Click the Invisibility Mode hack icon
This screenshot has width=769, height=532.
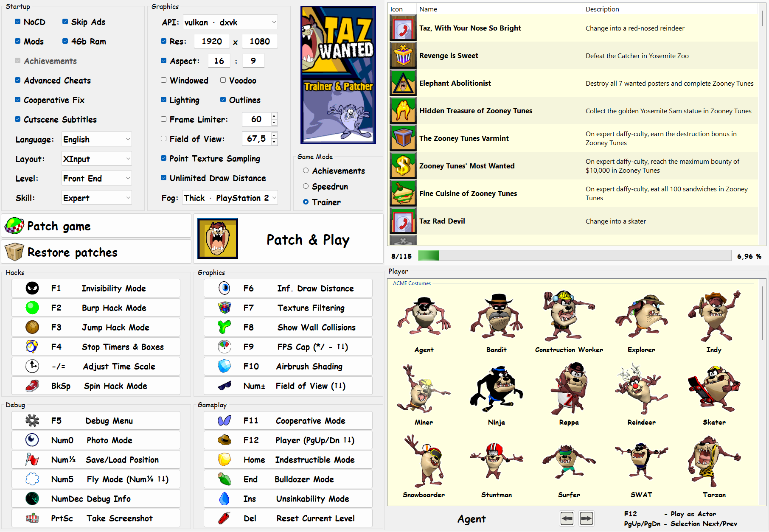(32, 288)
